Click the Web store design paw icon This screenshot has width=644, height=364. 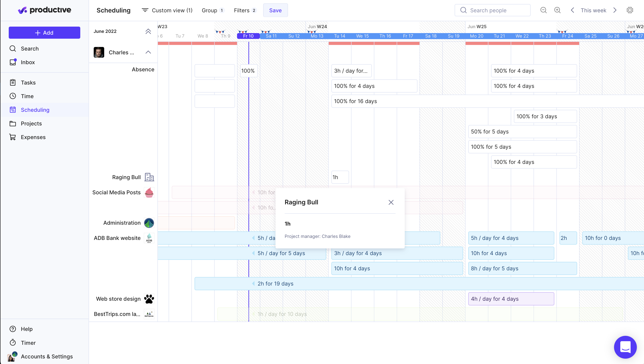coord(149,299)
